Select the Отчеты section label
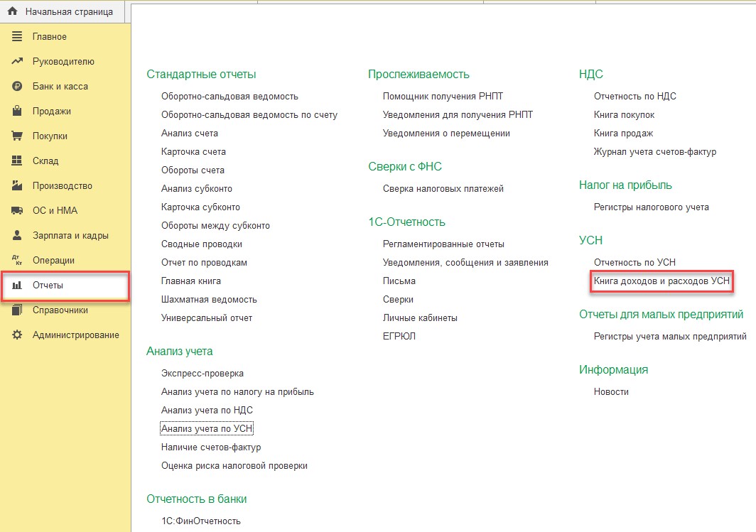Image resolution: width=756 pixels, height=532 pixels. click(48, 286)
